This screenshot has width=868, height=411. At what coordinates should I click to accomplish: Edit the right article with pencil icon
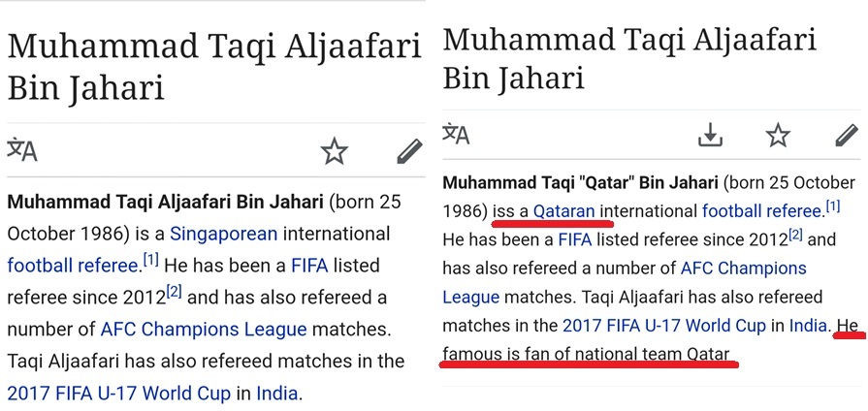[845, 136]
